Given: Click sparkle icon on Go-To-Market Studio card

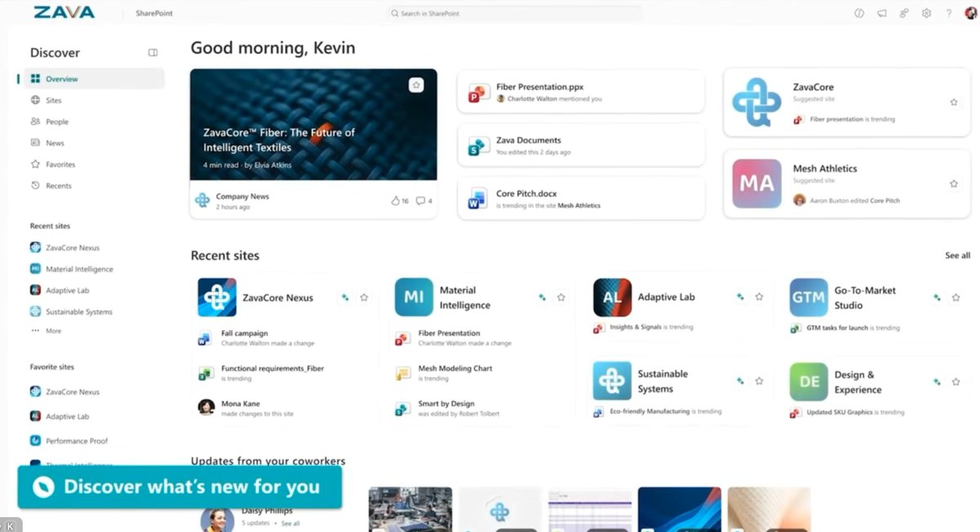Looking at the screenshot, I should pyautogui.click(x=937, y=298).
